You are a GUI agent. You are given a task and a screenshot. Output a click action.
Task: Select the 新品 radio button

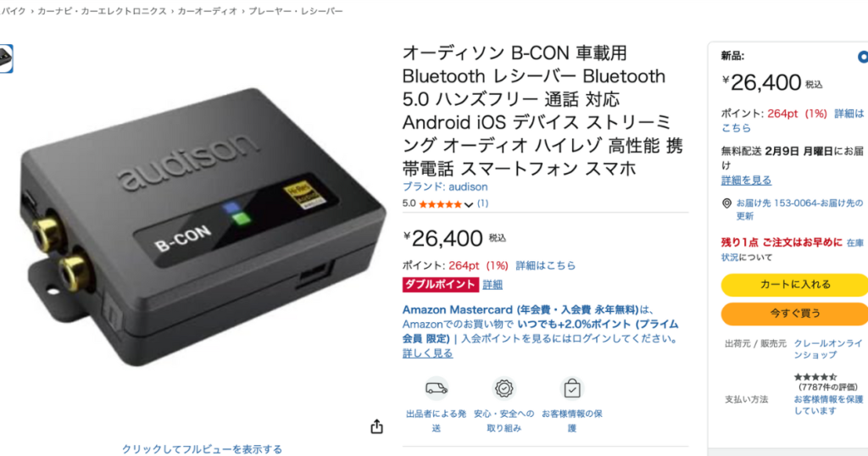[863, 57]
